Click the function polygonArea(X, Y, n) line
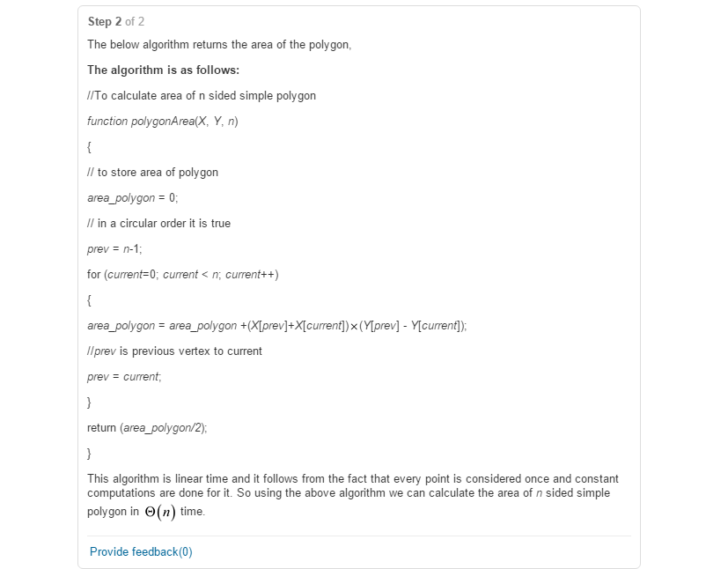 pos(163,122)
